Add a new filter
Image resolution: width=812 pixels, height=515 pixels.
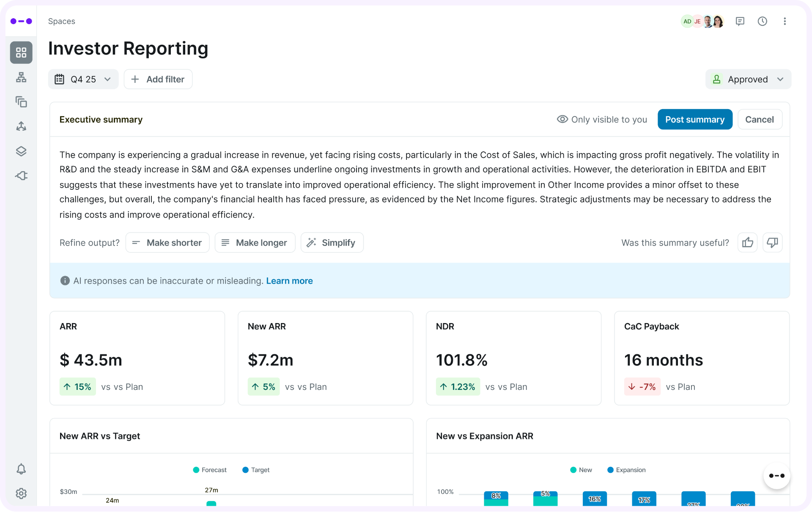click(x=158, y=79)
